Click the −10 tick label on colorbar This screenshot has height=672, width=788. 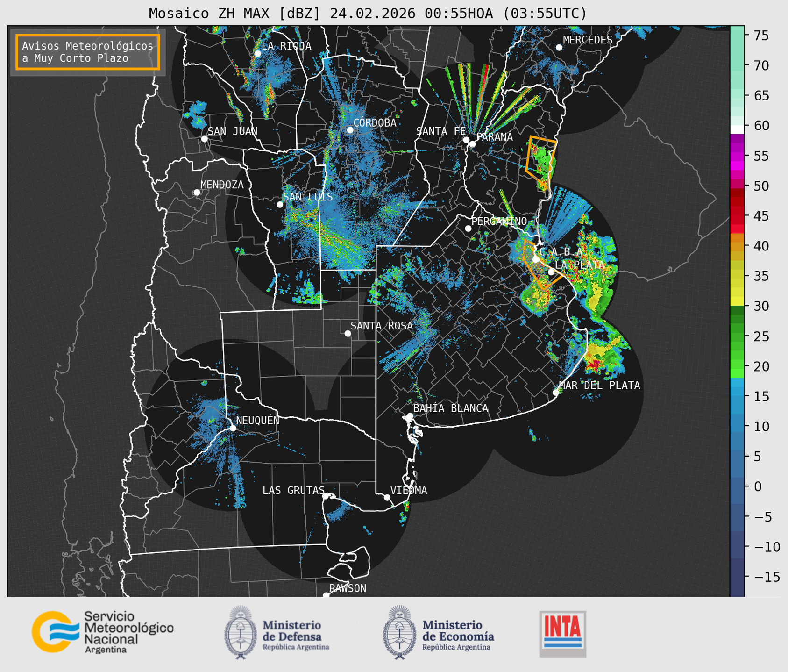767,546
